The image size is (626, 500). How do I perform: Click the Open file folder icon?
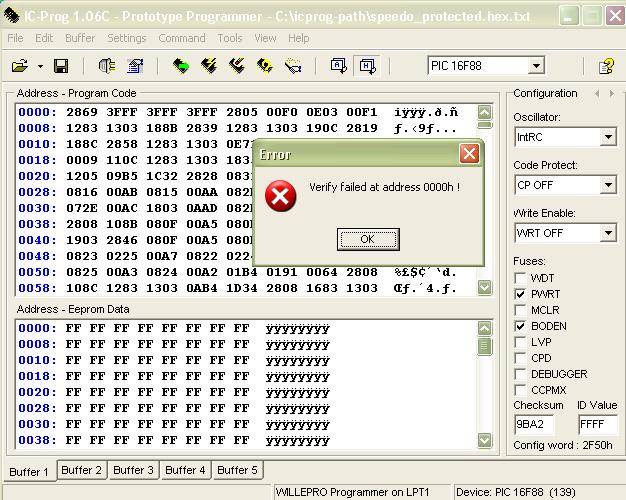[19, 66]
